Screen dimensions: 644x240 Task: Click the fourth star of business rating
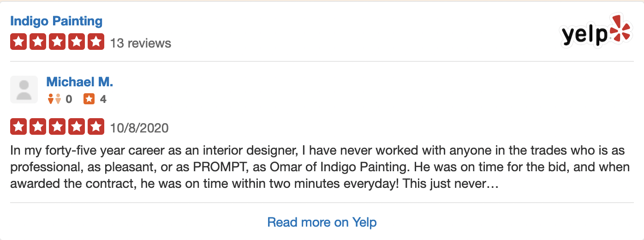click(x=77, y=42)
